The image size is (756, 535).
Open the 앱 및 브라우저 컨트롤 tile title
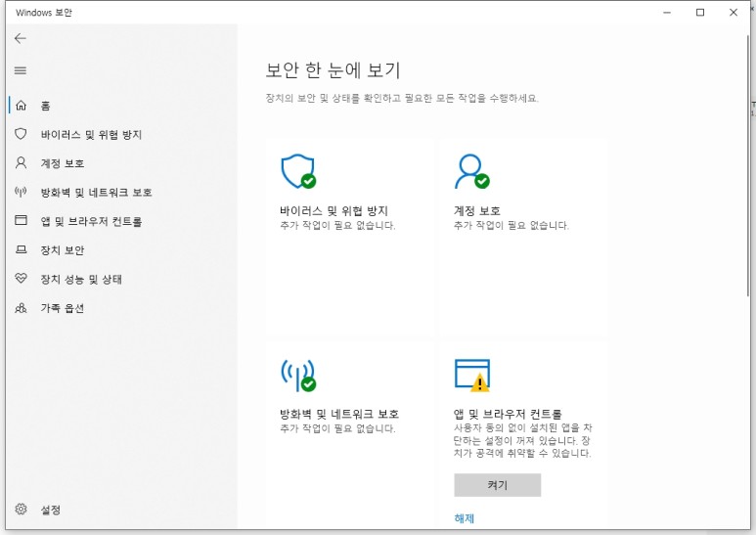(x=508, y=414)
